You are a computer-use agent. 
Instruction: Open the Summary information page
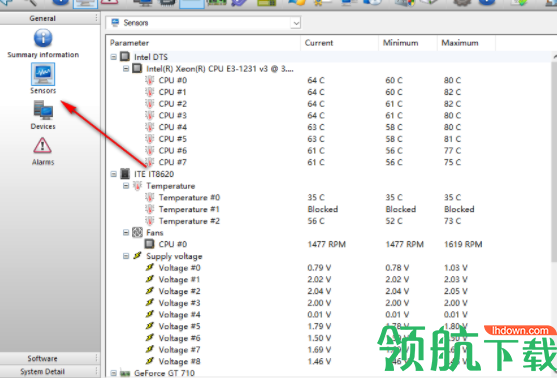(x=43, y=43)
